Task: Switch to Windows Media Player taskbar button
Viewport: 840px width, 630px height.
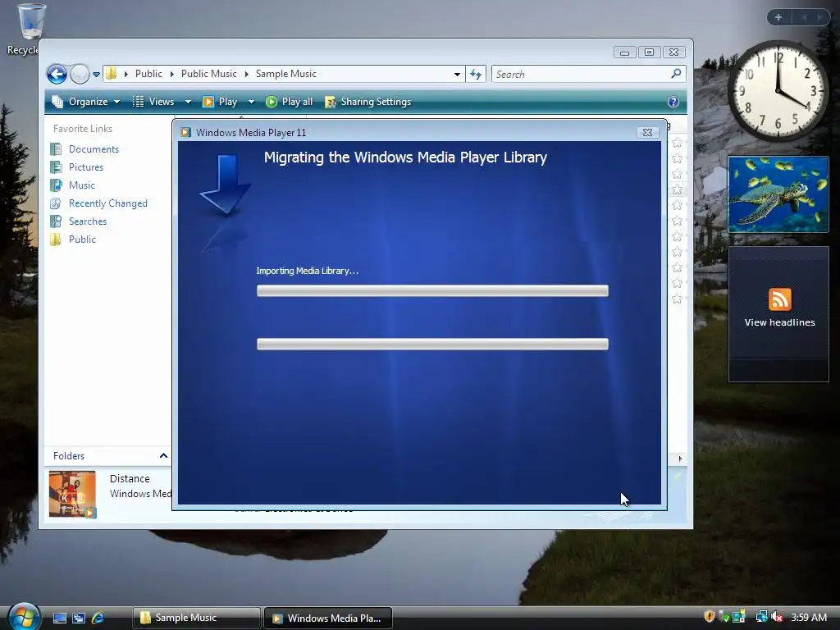Action: (x=328, y=619)
